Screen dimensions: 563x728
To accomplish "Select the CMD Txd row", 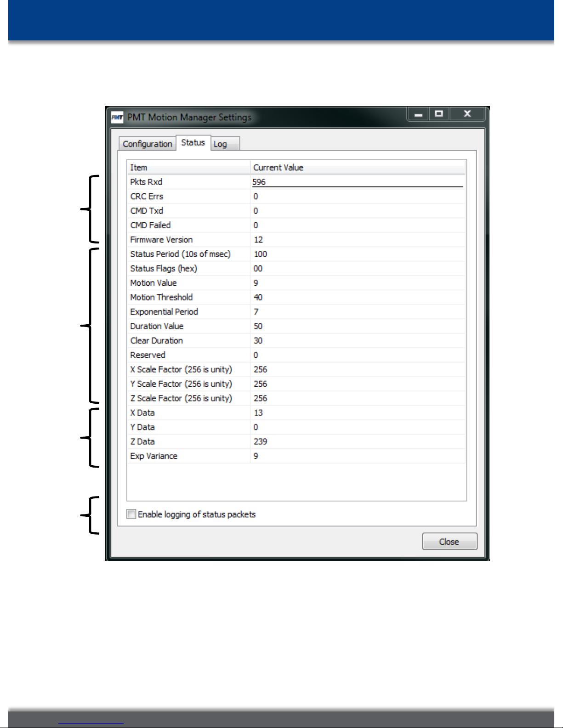I will [296, 211].
